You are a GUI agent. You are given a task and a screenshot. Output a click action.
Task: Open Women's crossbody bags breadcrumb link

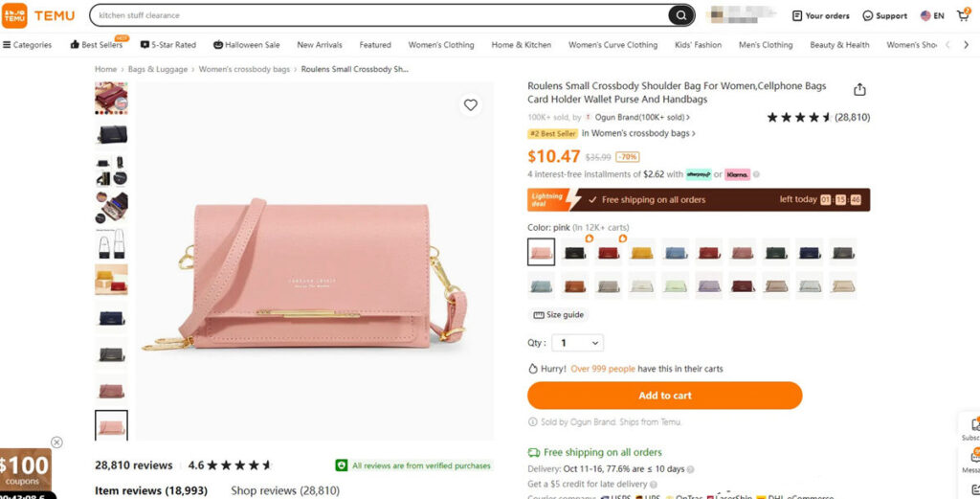tap(244, 69)
